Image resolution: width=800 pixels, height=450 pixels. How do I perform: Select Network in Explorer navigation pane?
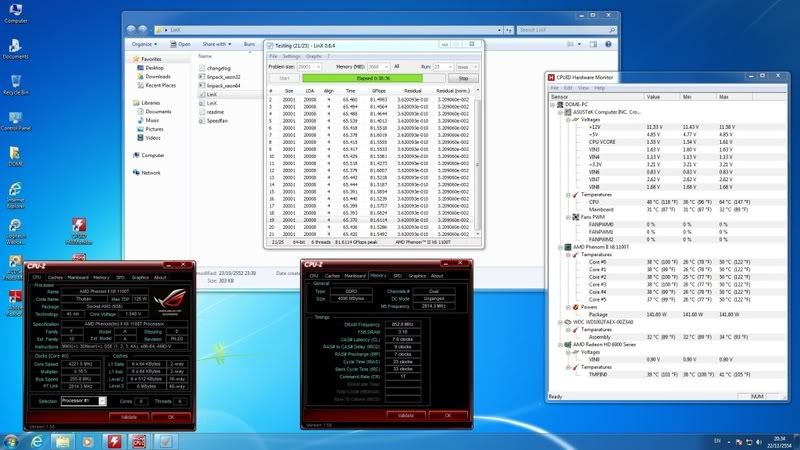point(151,172)
